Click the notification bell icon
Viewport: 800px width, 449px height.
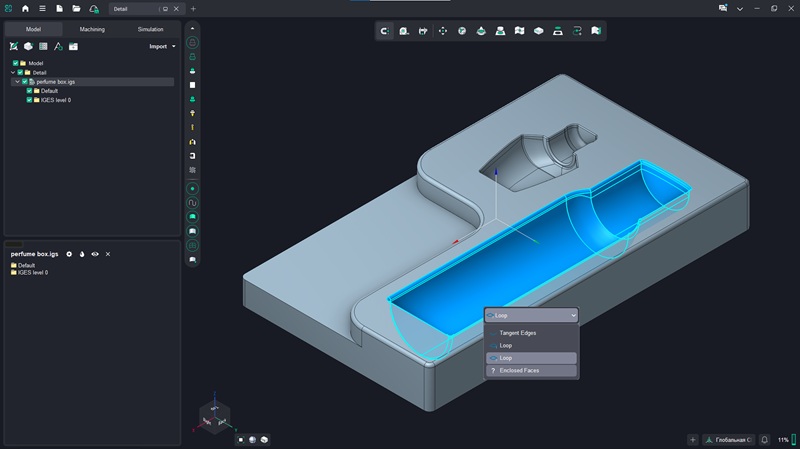pos(764,439)
